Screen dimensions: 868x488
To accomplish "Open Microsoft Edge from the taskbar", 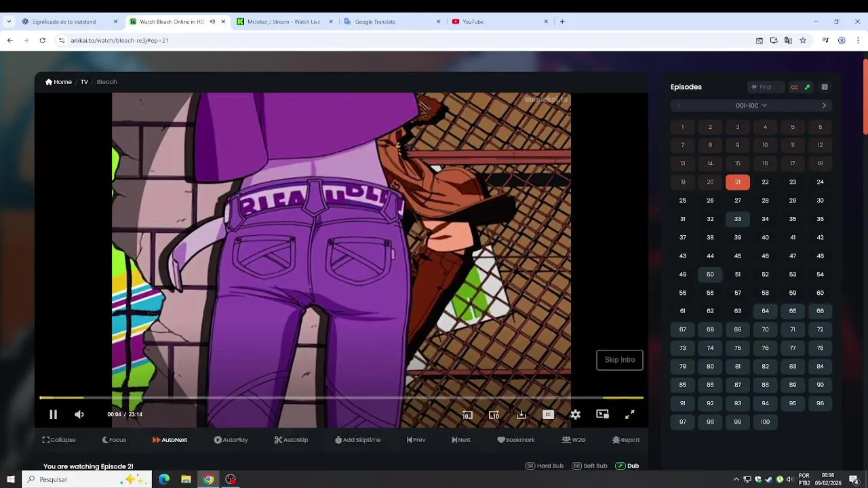I will (x=164, y=479).
